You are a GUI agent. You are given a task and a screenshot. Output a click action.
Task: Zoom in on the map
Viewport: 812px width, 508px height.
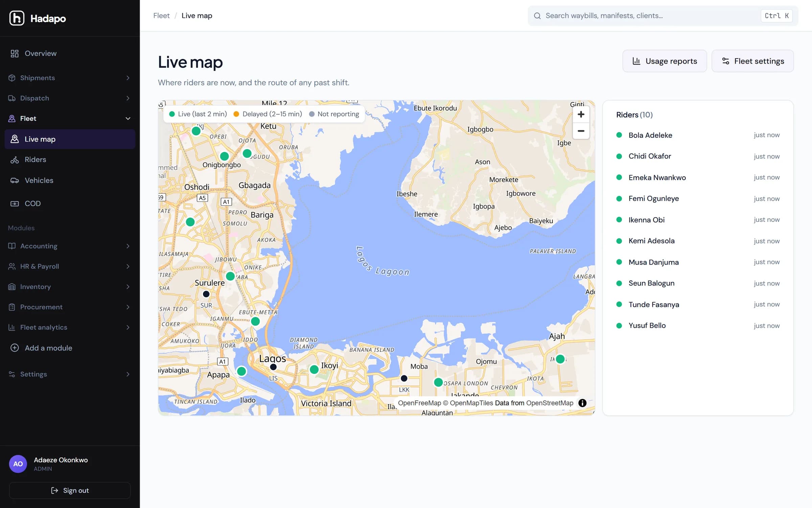pyautogui.click(x=581, y=114)
